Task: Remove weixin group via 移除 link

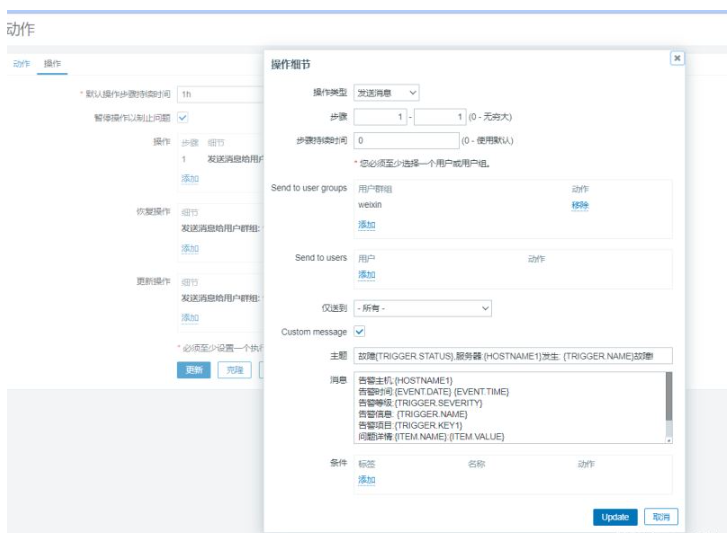Action: point(580,205)
